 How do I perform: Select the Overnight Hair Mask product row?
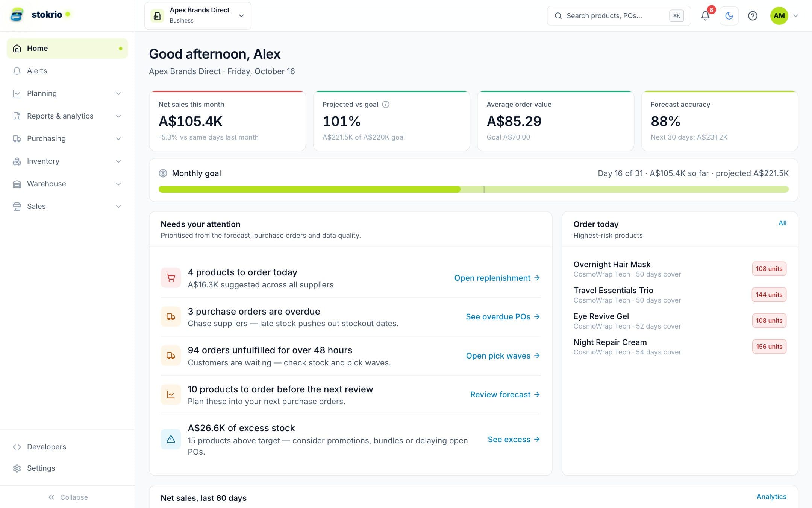tap(680, 269)
